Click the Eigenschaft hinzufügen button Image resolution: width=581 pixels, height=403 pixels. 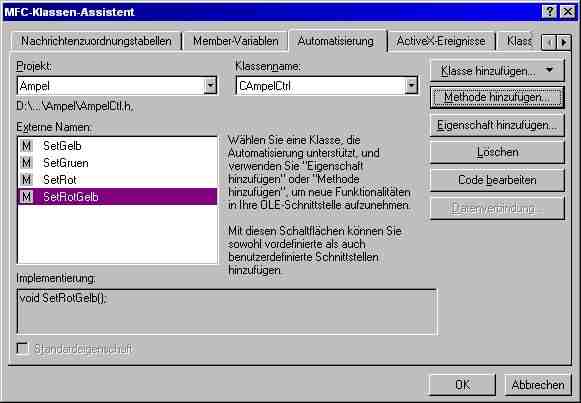(x=497, y=125)
